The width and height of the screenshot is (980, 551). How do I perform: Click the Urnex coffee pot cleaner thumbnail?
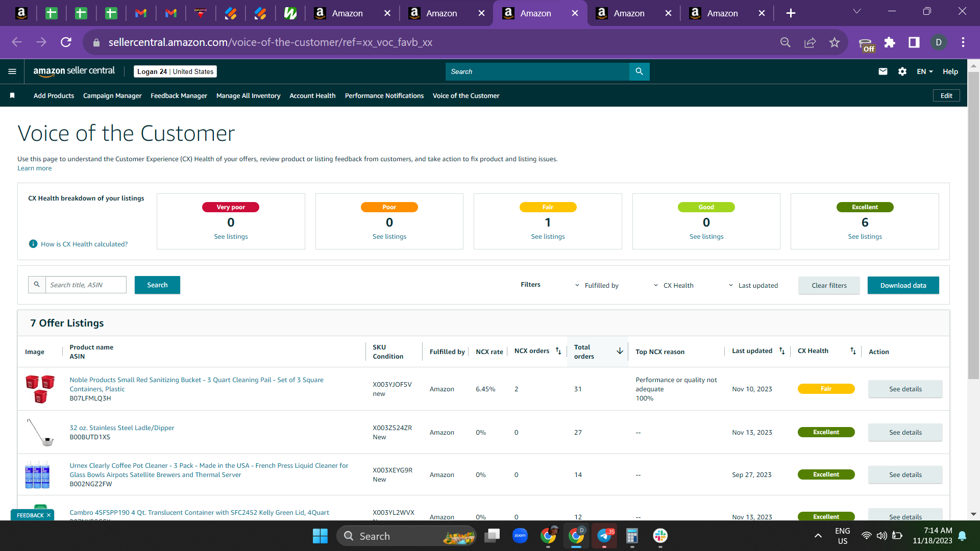tap(37, 474)
